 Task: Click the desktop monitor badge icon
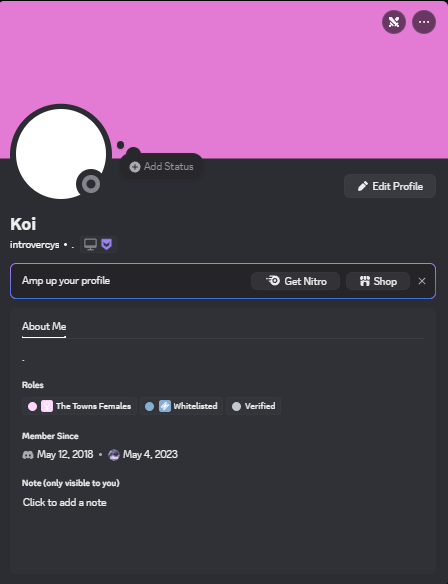point(90,245)
